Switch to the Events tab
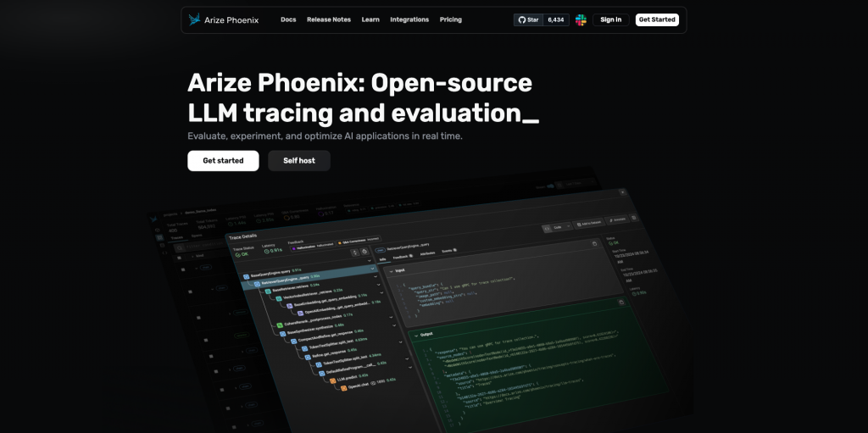Image resolution: width=868 pixels, height=433 pixels. coord(449,250)
